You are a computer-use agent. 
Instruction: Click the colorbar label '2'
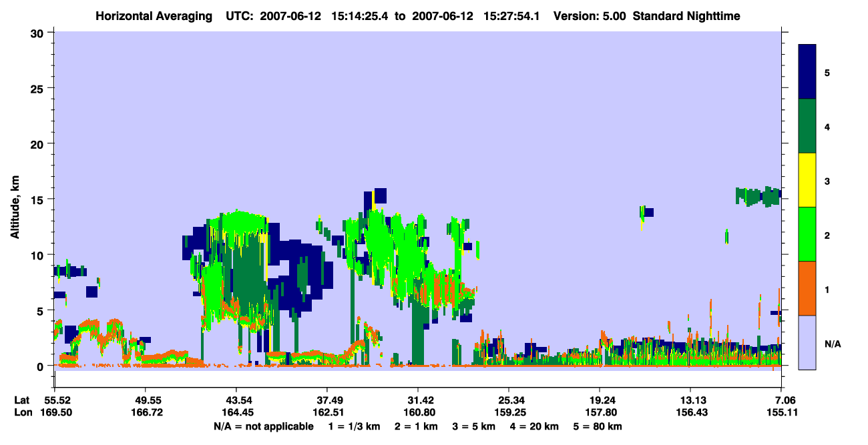tap(827, 234)
